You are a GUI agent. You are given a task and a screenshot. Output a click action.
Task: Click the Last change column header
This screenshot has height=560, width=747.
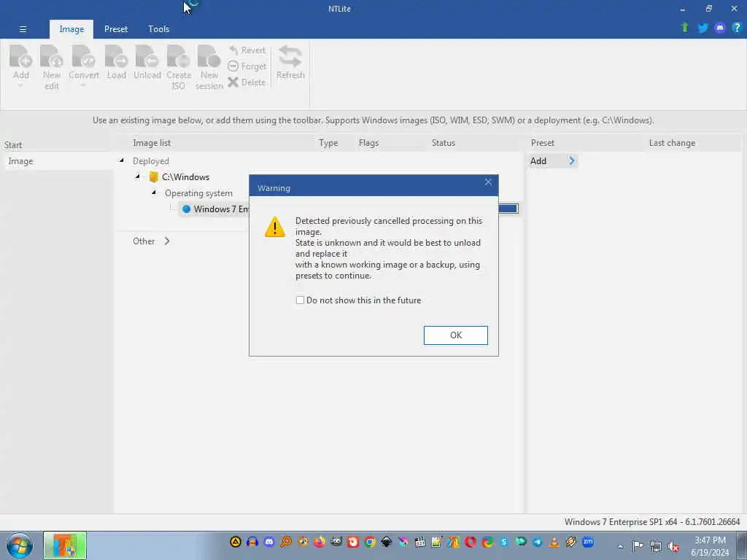pyautogui.click(x=672, y=143)
